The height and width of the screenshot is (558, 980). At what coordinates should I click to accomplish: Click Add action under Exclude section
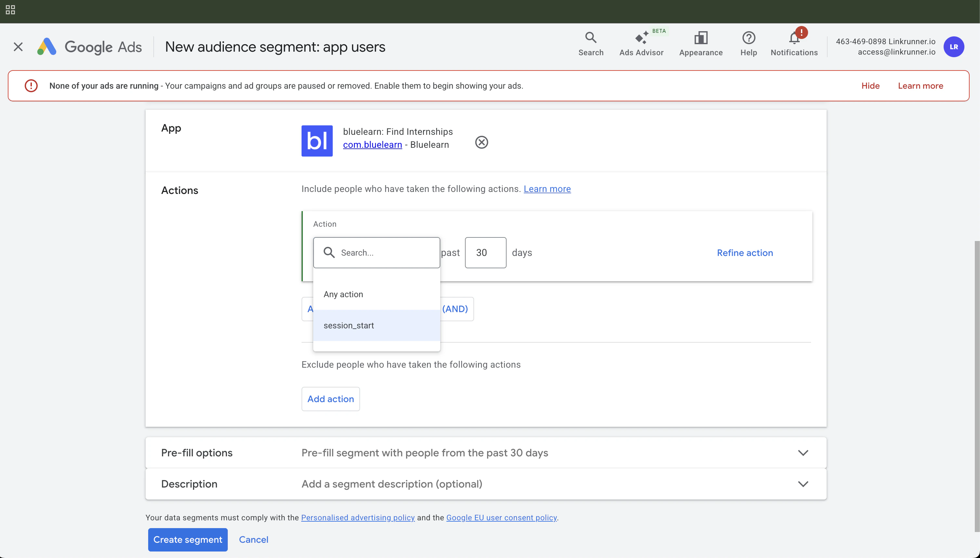coord(330,399)
